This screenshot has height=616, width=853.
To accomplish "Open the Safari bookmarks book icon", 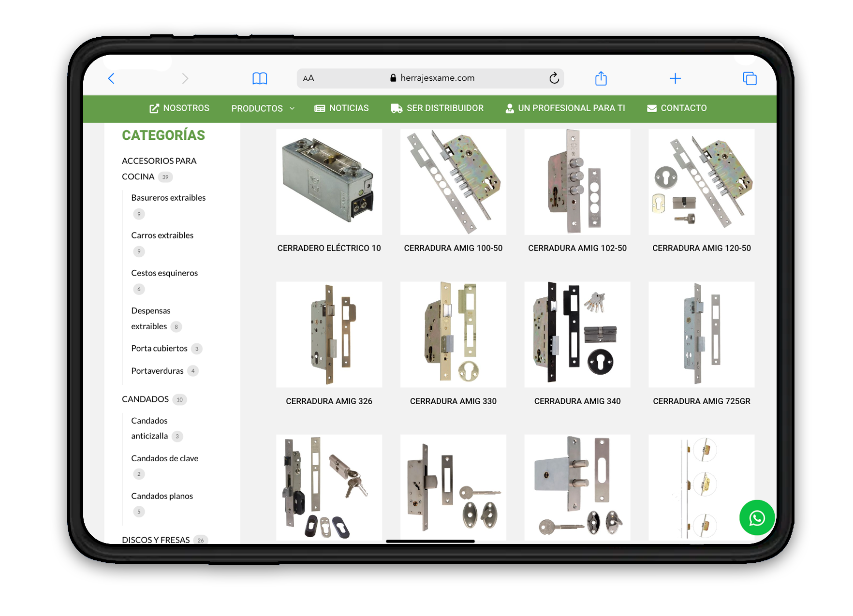I will [x=260, y=78].
